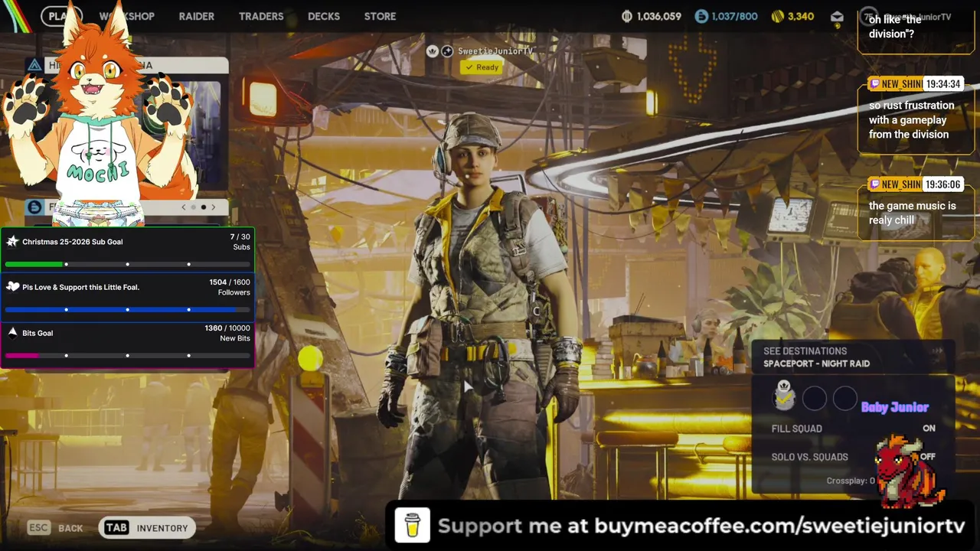Click the raider character in the center
This screenshot has height=551, width=980.
(481, 306)
